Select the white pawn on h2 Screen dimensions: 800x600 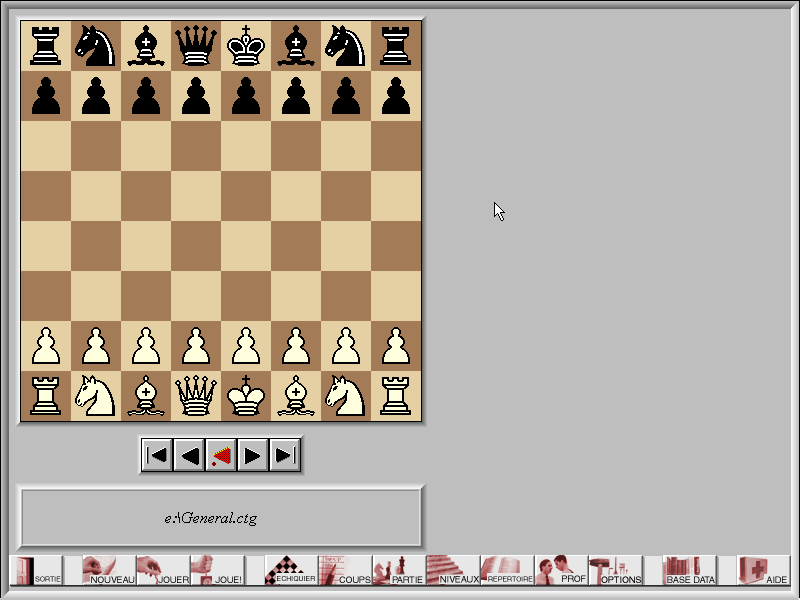pyautogui.click(x=396, y=346)
